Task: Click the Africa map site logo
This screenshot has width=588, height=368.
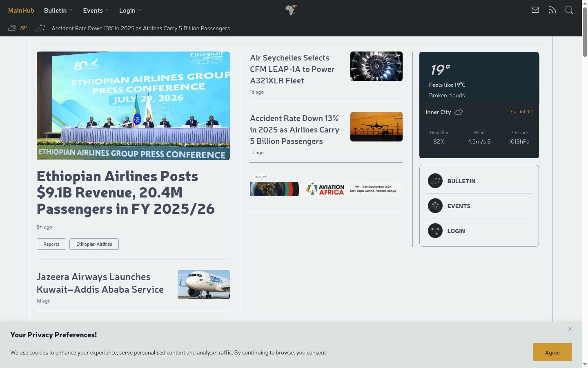Action: click(x=291, y=10)
